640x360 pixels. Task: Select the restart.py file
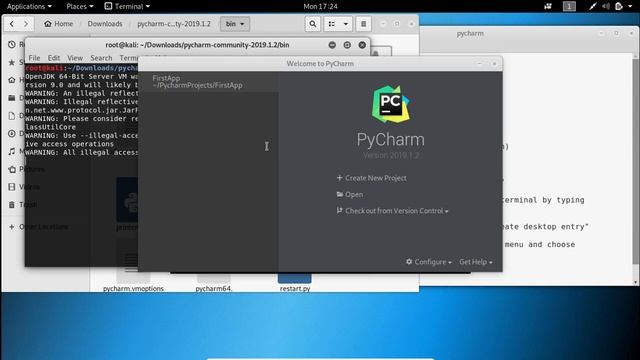pyautogui.click(x=295, y=282)
